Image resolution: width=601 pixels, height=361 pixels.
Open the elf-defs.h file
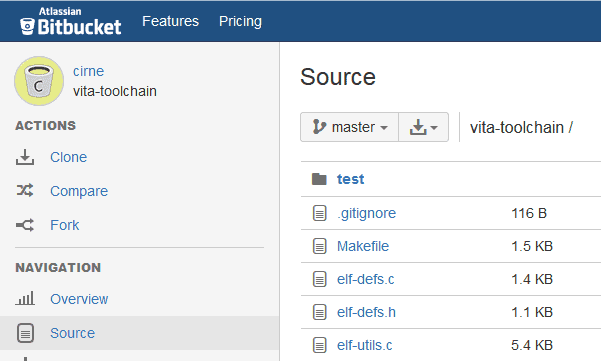pos(366,312)
